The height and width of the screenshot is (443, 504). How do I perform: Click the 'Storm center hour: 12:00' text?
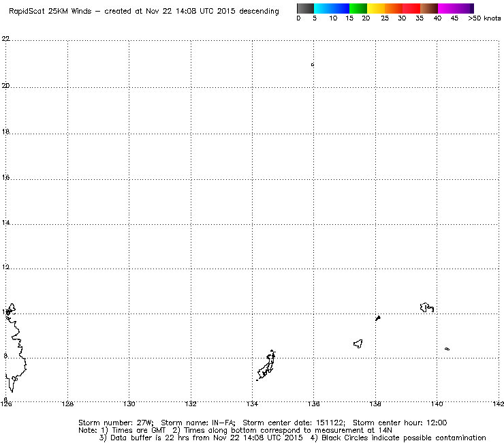point(400,423)
